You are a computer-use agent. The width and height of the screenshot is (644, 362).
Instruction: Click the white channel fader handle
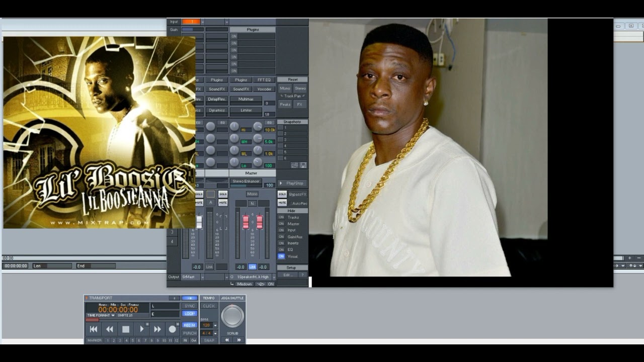click(199, 222)
